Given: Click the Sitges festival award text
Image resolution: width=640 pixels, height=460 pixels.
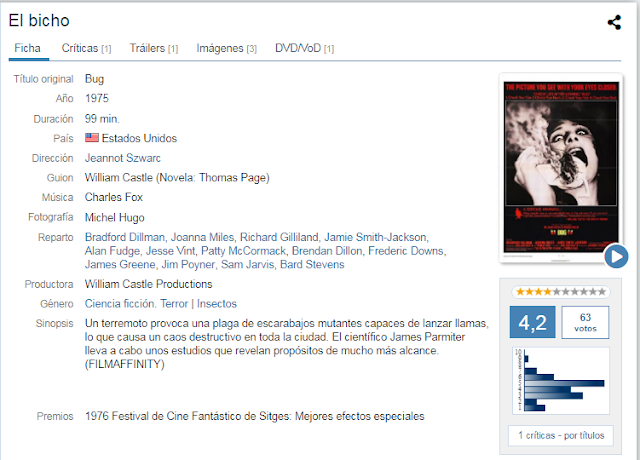Looking at the screenshot, I should [255, 416].
